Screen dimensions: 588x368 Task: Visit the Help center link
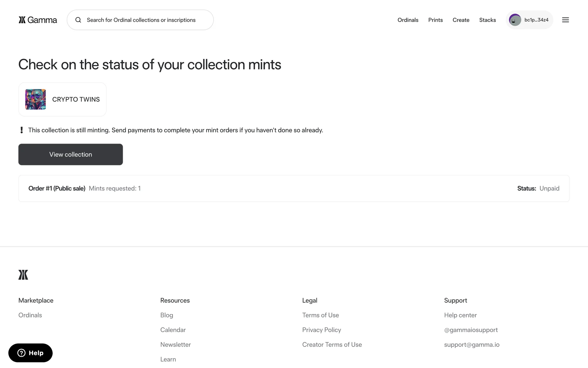460,315
